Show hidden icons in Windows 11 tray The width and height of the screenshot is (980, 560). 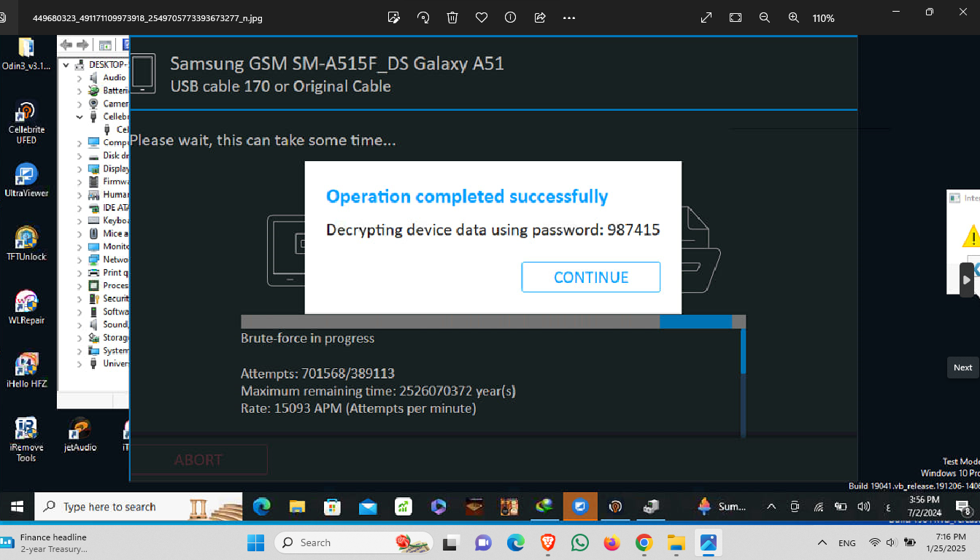coord(822,543)
